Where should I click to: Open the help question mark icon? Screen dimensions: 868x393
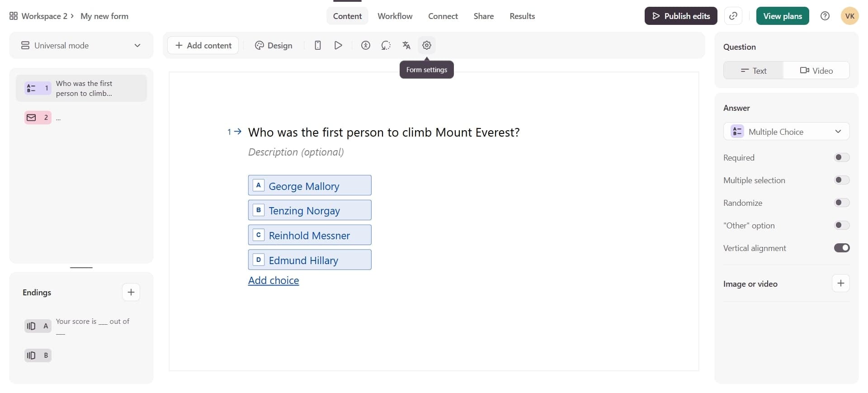(x=825, y=16)
